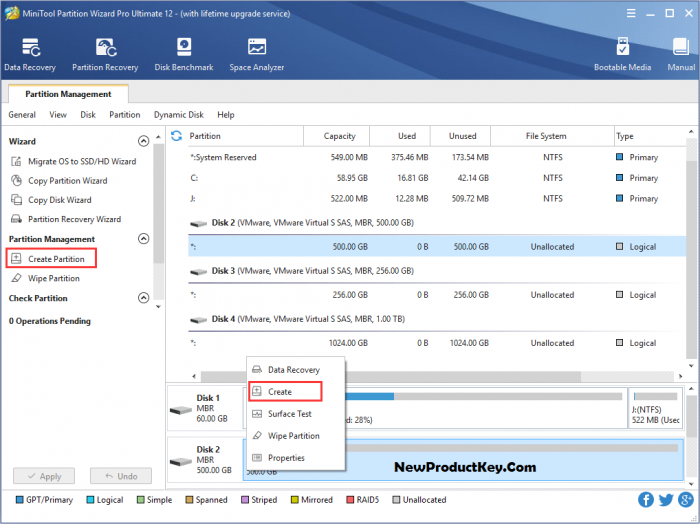This screenshot has width=700, height=524.
Task: Open Migrate OS to SSD/HD Wizard
Action: pos(82,161)
